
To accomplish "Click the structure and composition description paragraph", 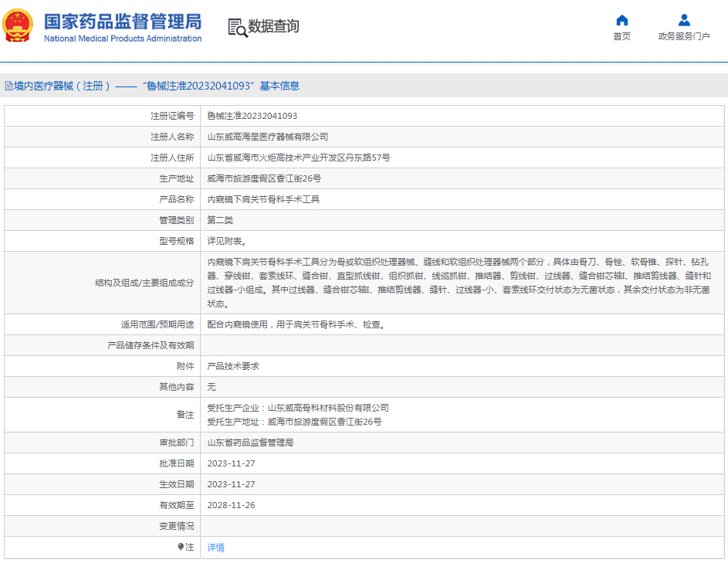I will 459,283.
